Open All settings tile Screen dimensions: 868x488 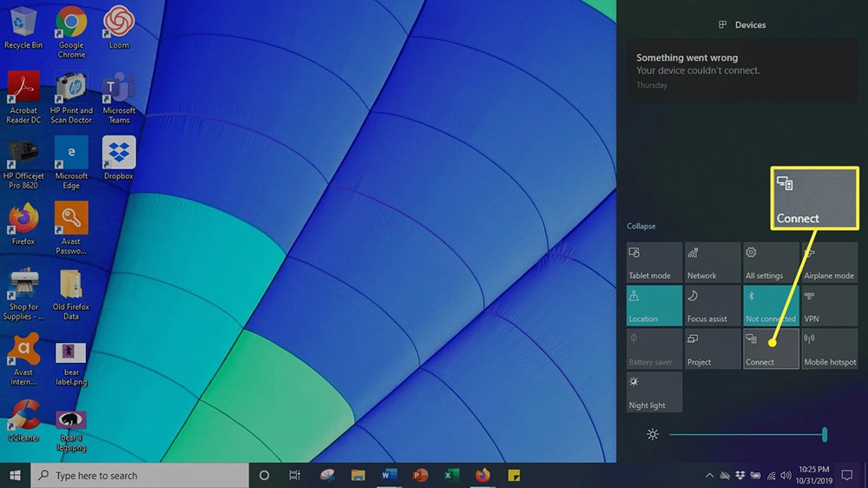pos(771,262)
